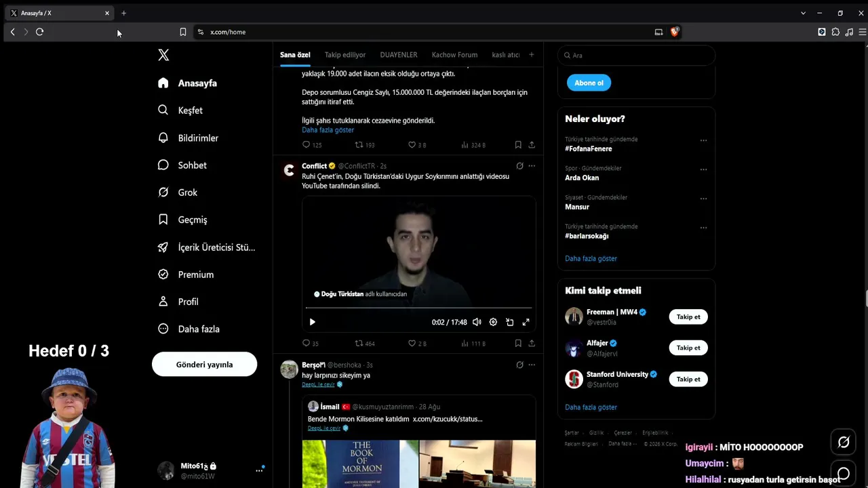Click the Brave Shields icon
Image resolution: width=868 pixels, height=488 pixels.
point(675,32)
